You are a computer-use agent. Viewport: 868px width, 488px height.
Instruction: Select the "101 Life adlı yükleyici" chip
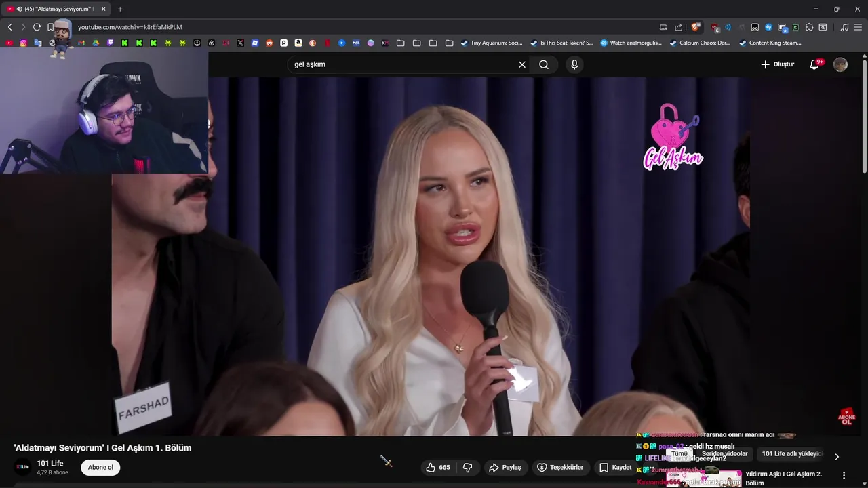(x=791, y=453)
